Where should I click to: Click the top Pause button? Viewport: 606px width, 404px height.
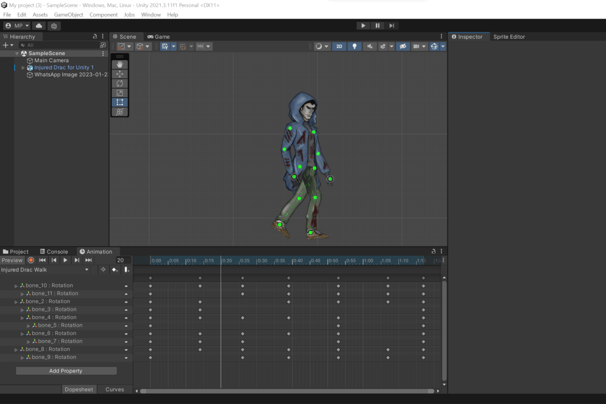378,26
